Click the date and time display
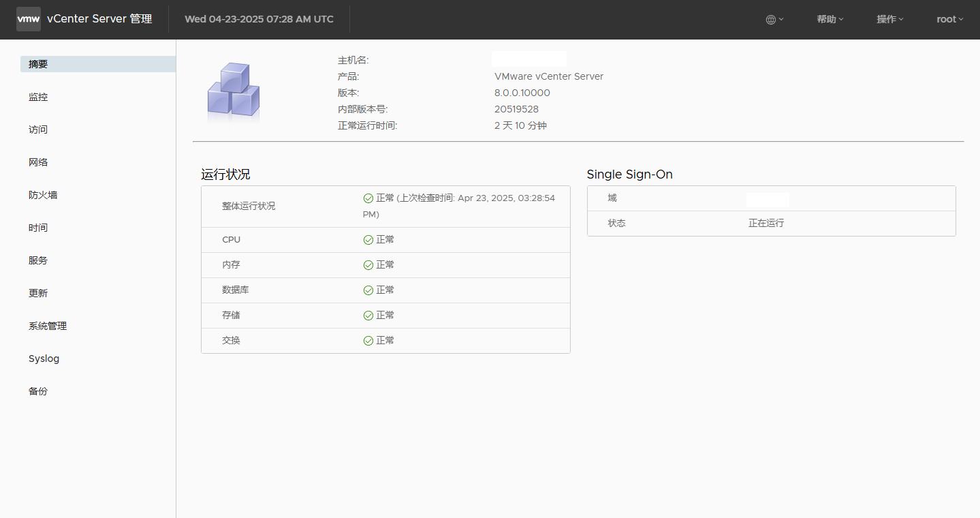This screenshot has height=518, width=980. point(259,19)
